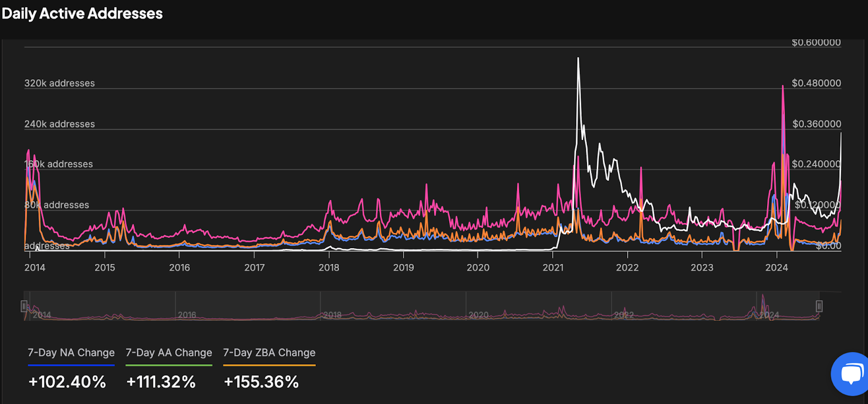This screenshot has height=404, width=868.
Task: Open the live chat bubble icon
Action: pyautogui.click(x=851, y=374)
